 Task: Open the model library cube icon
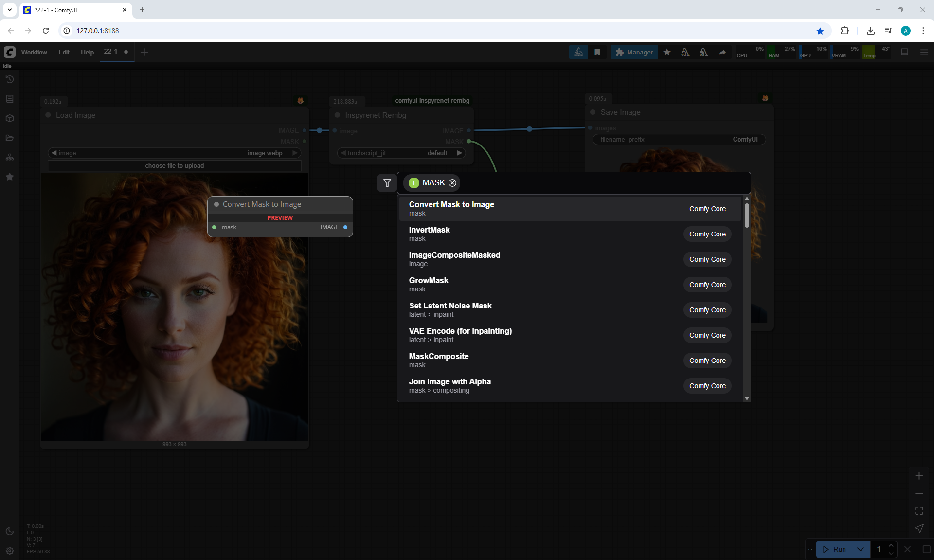tap(9, 118)
